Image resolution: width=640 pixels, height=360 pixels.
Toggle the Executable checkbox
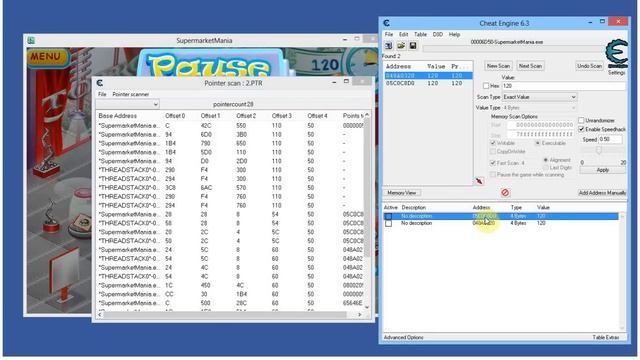point(538,143)
